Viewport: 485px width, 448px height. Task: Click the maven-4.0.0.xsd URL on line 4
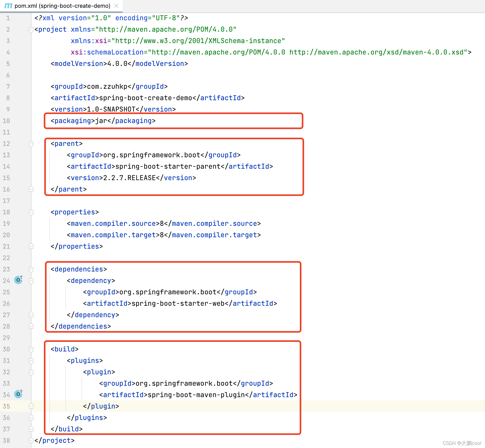376,52
